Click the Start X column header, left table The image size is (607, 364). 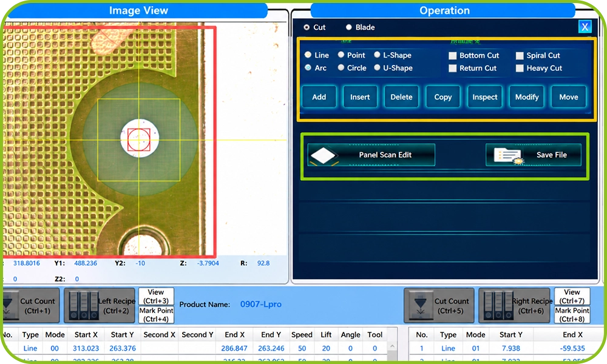click(x=86, y=335)
